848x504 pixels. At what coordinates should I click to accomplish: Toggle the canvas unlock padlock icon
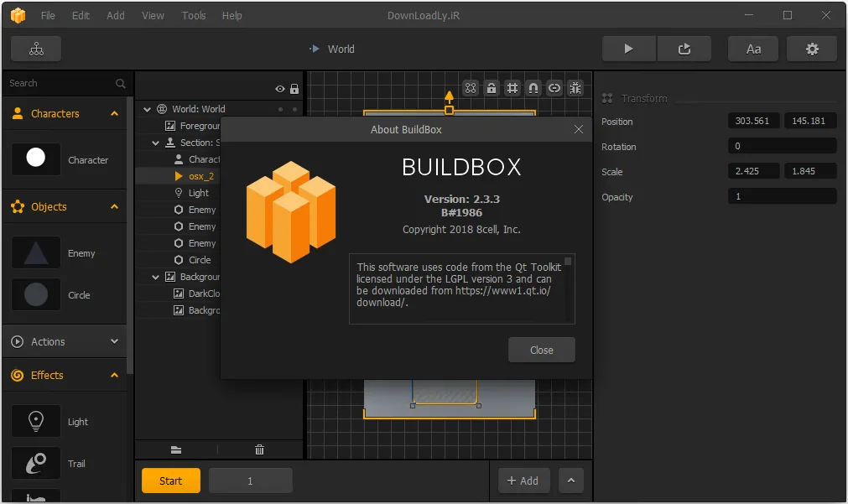tap(491, 88)
